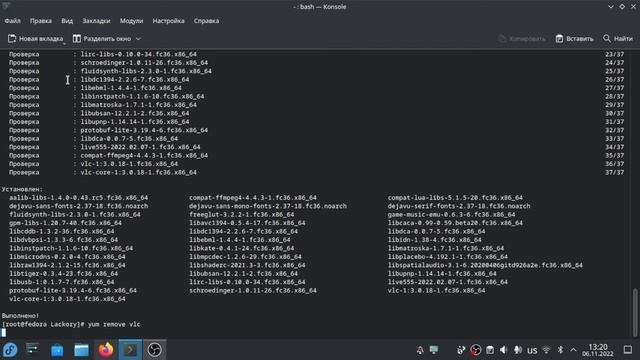
Task: Click 'game-music-emu-0.6.3-6.fc36.x86_64' text
Action: tap(451, 215)
